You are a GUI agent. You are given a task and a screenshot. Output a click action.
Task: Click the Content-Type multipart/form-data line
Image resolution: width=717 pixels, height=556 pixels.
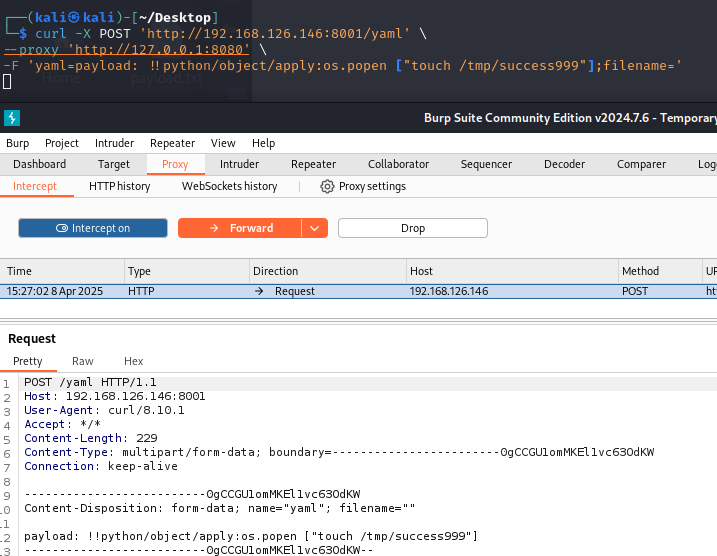click(339, 452)
